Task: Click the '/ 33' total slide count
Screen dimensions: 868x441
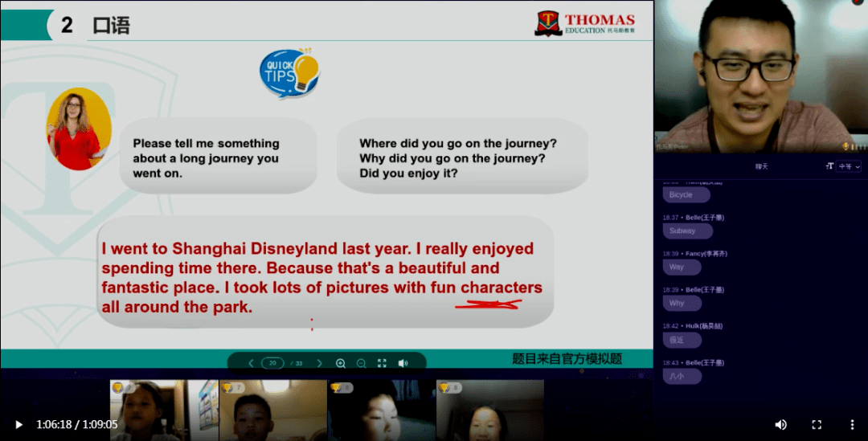Action: pyautogui.click(x=297, y=364)
